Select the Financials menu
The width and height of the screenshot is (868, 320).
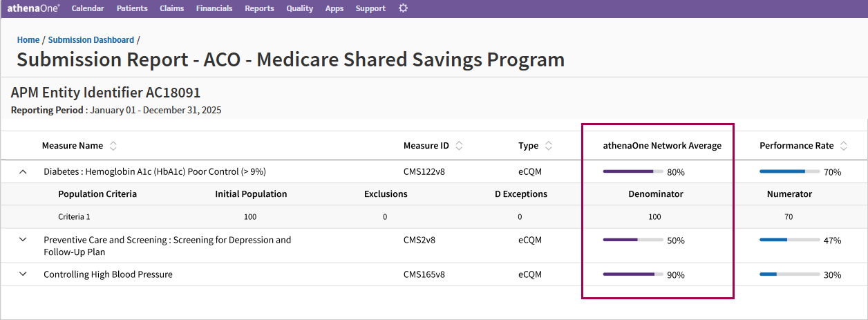pos(214,8)
